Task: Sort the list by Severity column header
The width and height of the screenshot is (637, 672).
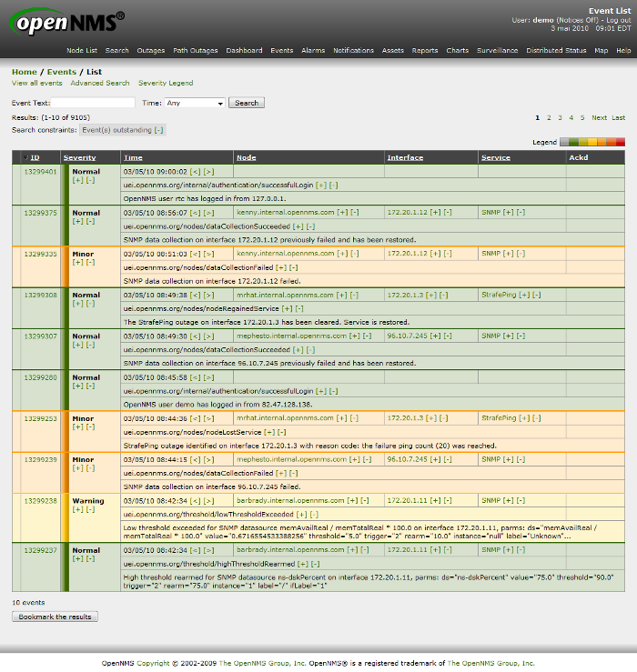Action: (x=79, y=157)
